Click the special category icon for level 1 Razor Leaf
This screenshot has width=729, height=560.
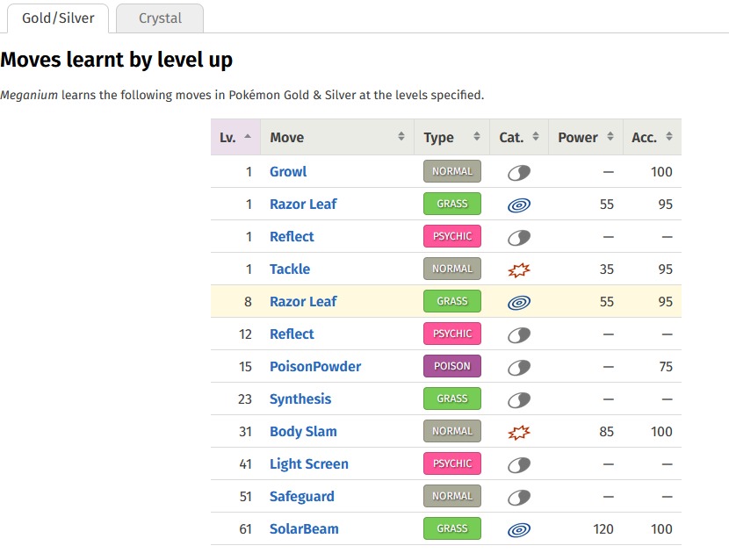tap(519, 205)
